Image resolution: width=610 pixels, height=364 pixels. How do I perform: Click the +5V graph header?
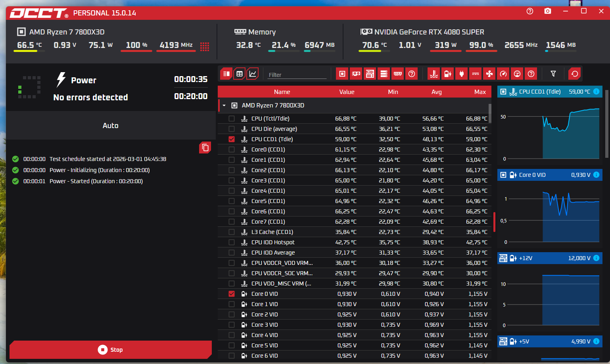pyautogui.click(x=550, y=341)
